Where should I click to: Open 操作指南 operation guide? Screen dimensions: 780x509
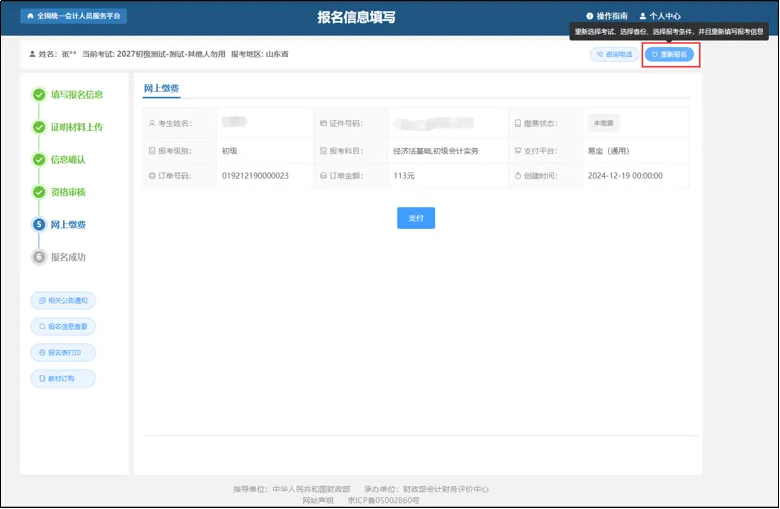[606, 16]
